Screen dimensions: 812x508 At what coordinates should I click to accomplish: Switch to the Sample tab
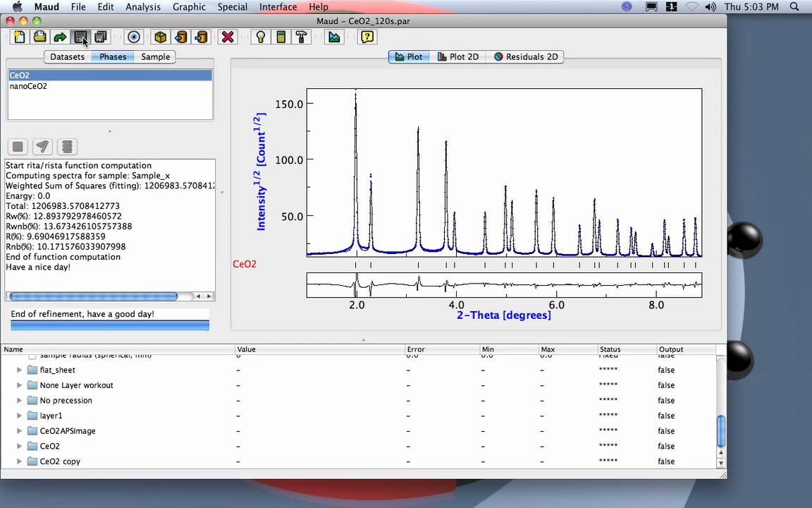[x=155, y=56]
